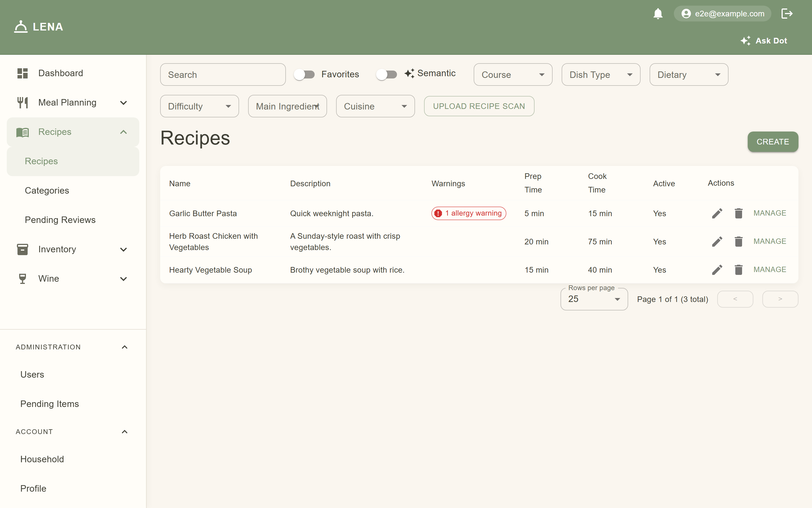Open the Dietary dropdown

click(x=689, y=75)
